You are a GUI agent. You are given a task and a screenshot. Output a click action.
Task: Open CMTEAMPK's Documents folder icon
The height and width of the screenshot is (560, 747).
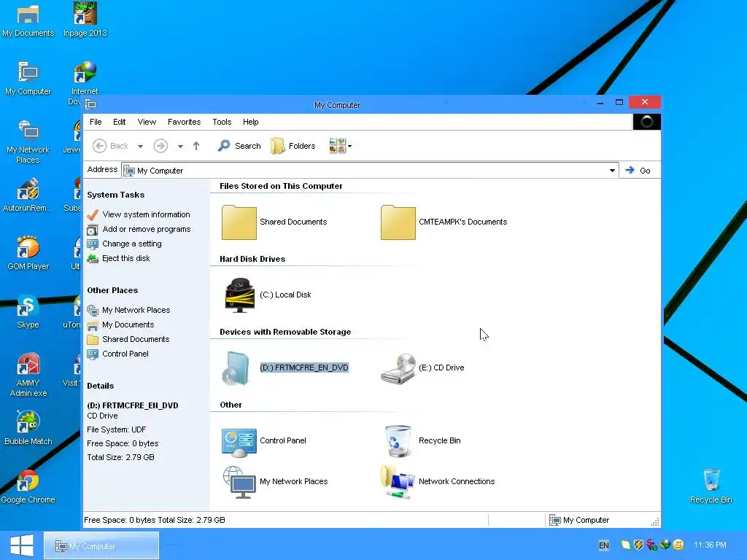(x=398, y=222)
